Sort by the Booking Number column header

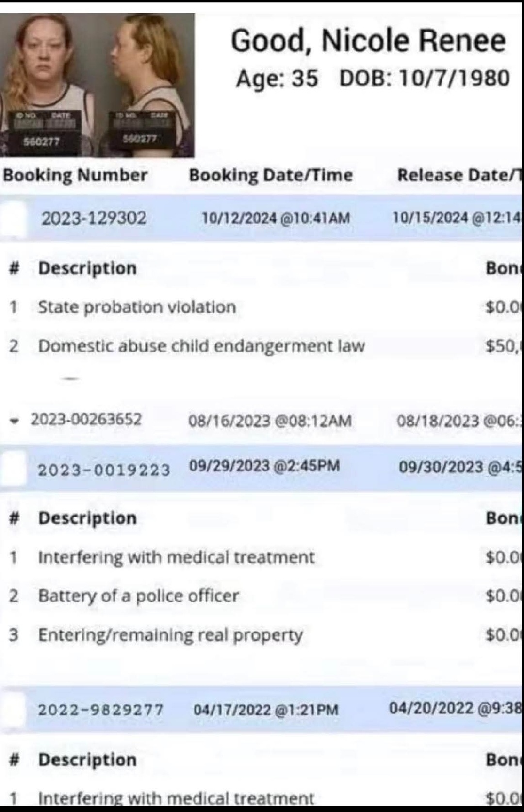pyautogui.click(x=75, y=175)
